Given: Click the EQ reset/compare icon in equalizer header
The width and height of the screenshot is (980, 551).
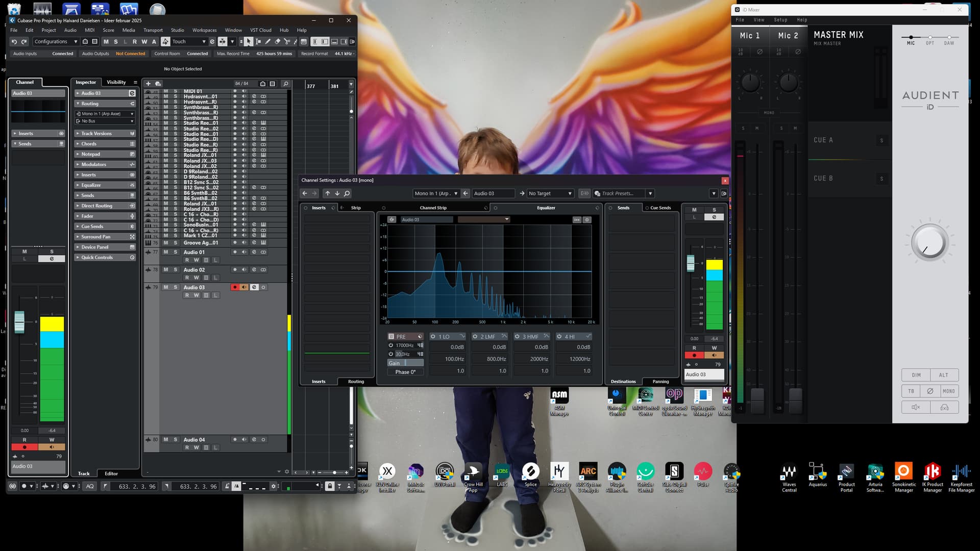Looking at the screenshot, I should point(577,220).
